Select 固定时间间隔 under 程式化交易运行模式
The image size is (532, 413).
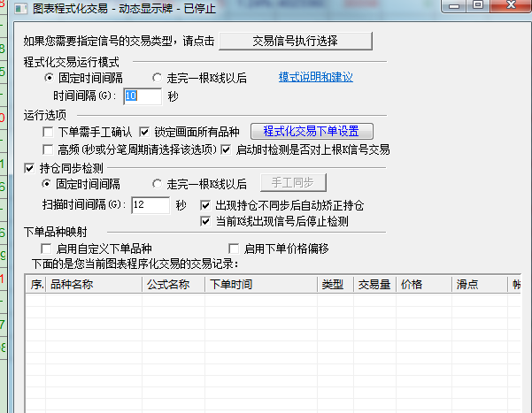click(50, 77)
